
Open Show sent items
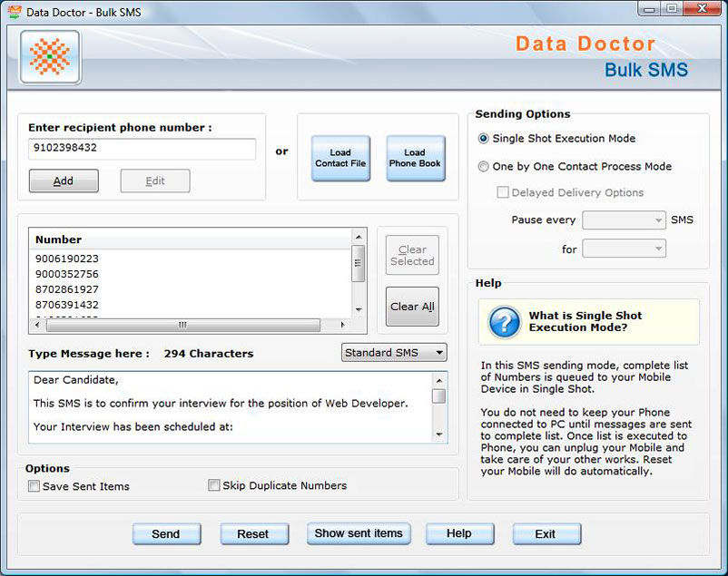click(x=359, y=533)
